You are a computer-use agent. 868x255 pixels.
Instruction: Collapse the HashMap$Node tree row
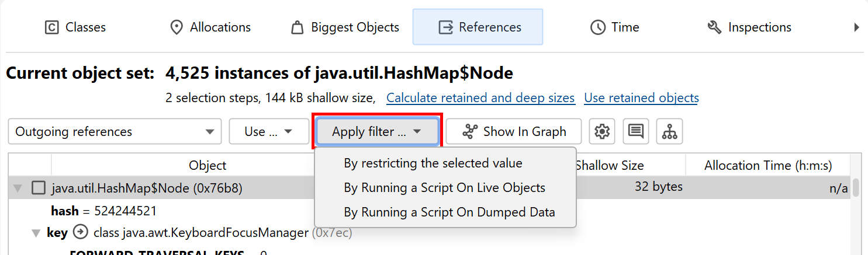(18, 188)
